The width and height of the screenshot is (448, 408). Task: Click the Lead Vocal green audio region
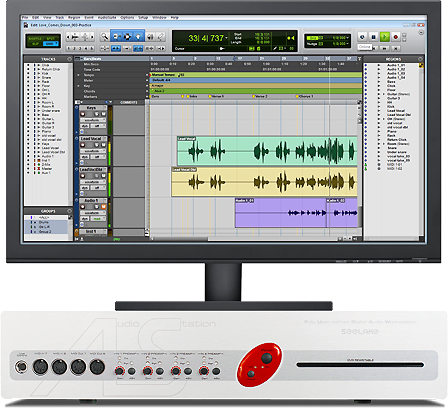coord(267,151)
